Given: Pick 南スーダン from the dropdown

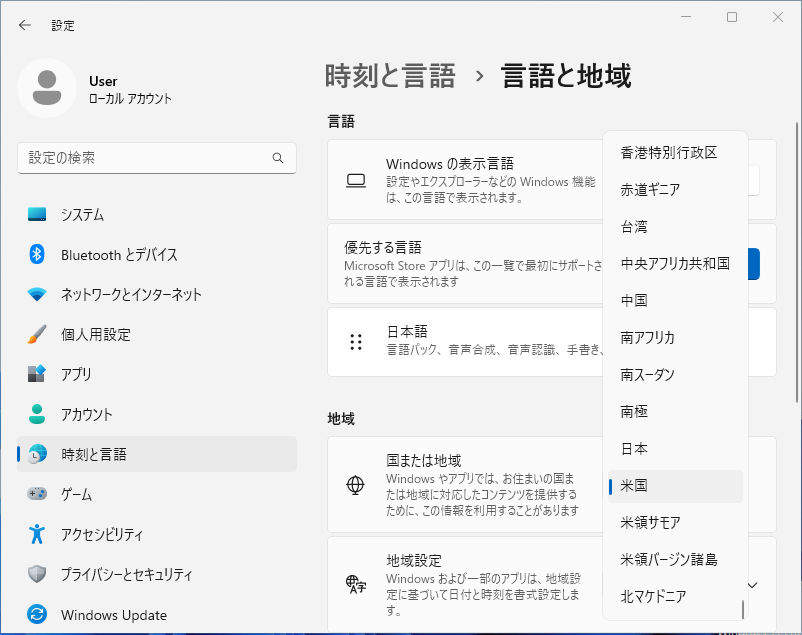Looking at the screenshot, I should [x=675, y=375].
